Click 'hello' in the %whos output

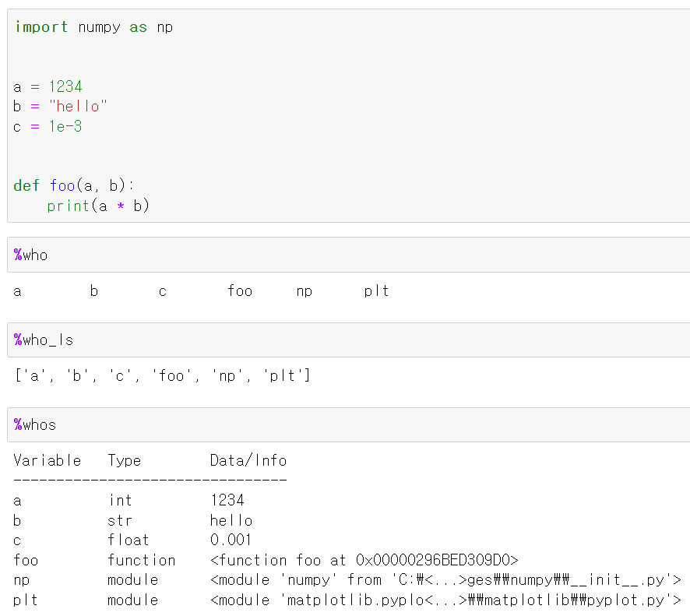coord(231,520)
